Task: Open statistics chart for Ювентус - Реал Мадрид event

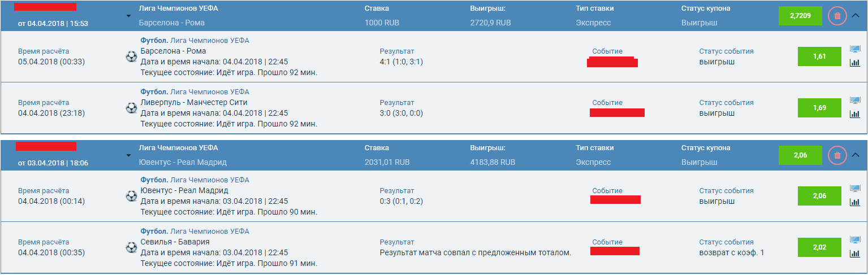Action: point(854,202)
